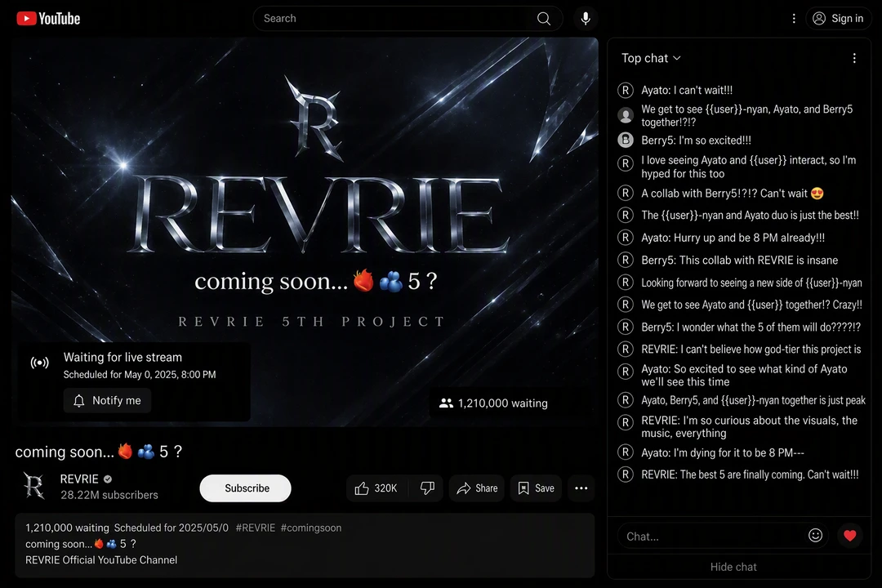Viewport: 882px width, 588px height.
Task: Activate voice search microphone
Action: [x=586, y=19]
